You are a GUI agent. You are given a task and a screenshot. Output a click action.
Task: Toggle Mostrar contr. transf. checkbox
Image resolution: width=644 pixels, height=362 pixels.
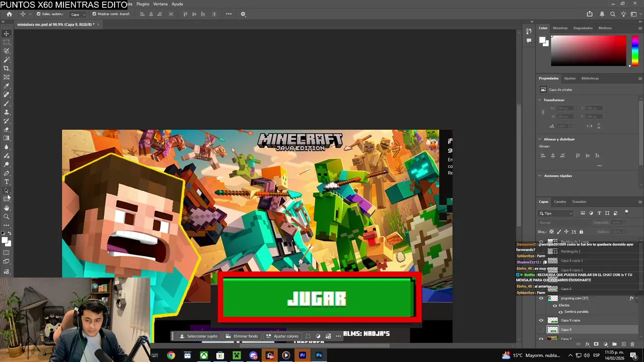94,14
